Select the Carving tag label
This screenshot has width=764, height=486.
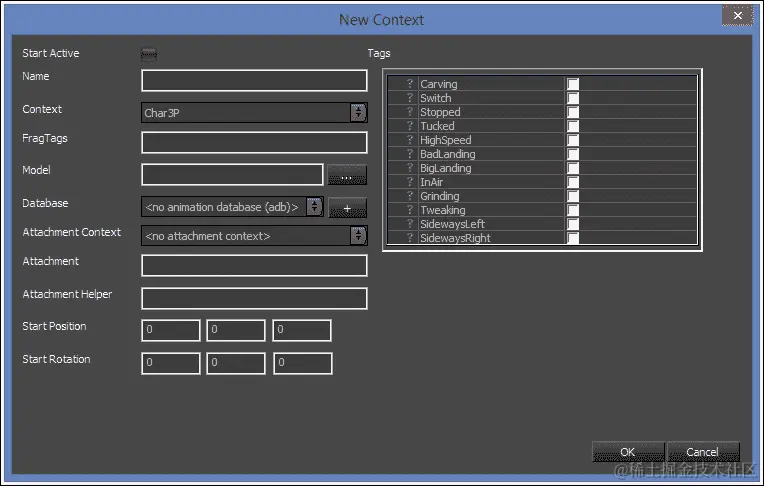pos(439,84)
